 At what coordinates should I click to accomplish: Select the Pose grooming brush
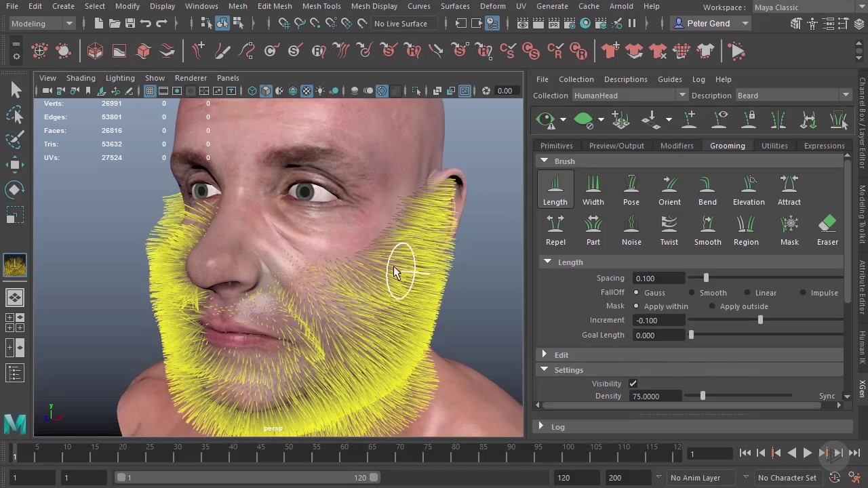tap(631, 190)
